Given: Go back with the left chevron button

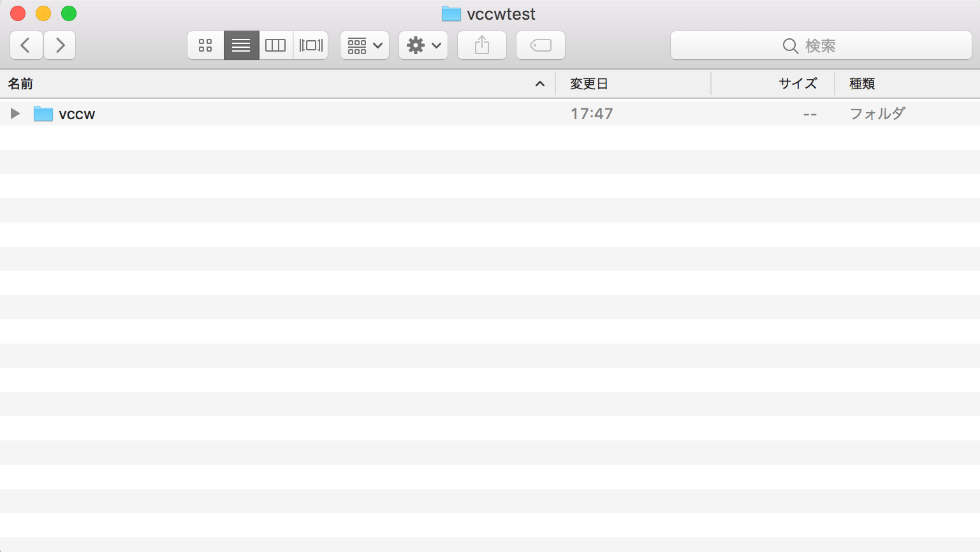Looking at the screenshot, I should tap(26, 45).
